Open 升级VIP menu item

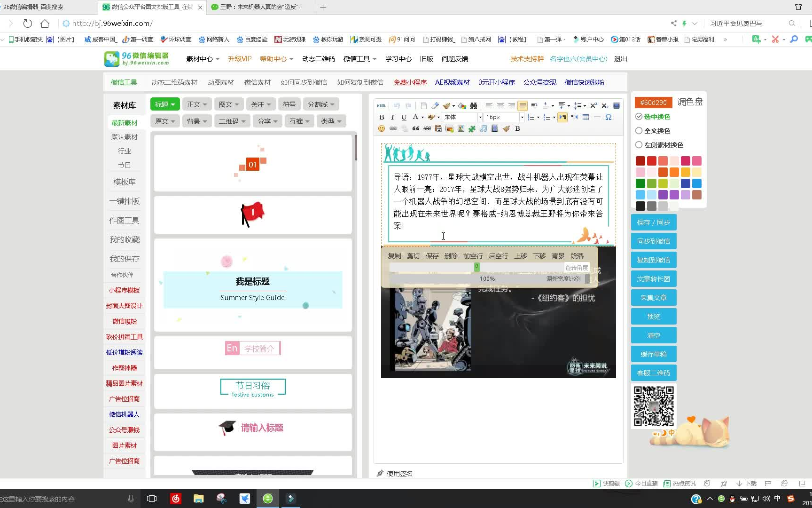coord(240,59)
